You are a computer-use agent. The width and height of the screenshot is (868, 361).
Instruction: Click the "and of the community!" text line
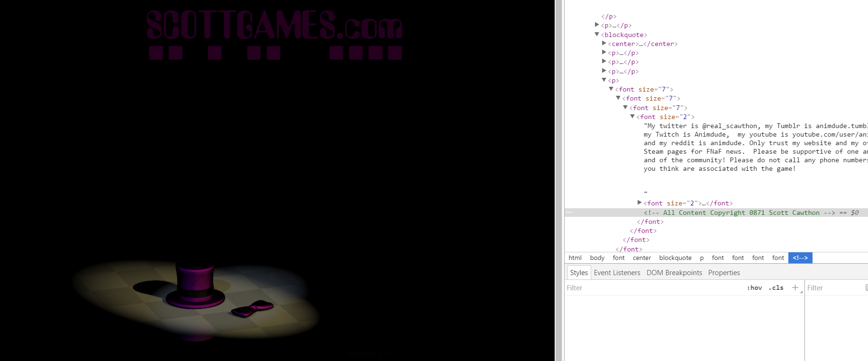point(756,160)
